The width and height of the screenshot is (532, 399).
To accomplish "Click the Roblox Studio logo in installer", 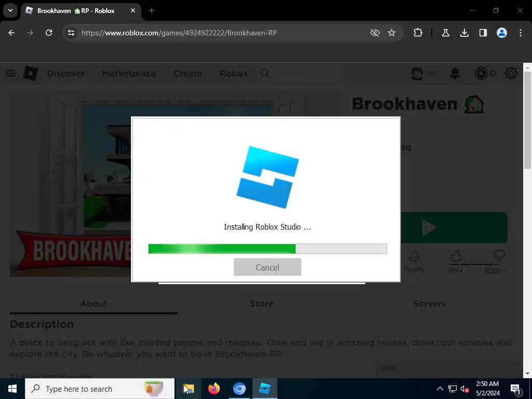I will [268, 177].
